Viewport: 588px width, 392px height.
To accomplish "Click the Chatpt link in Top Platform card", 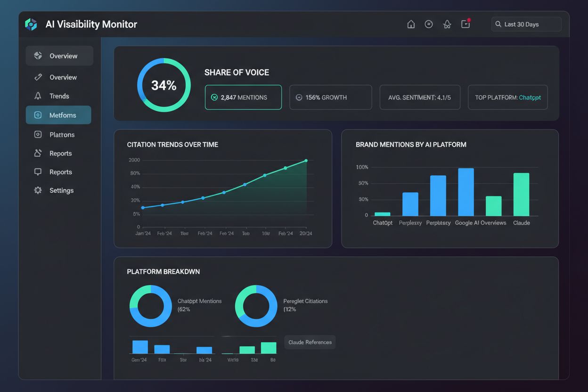I will coord(530,98).
